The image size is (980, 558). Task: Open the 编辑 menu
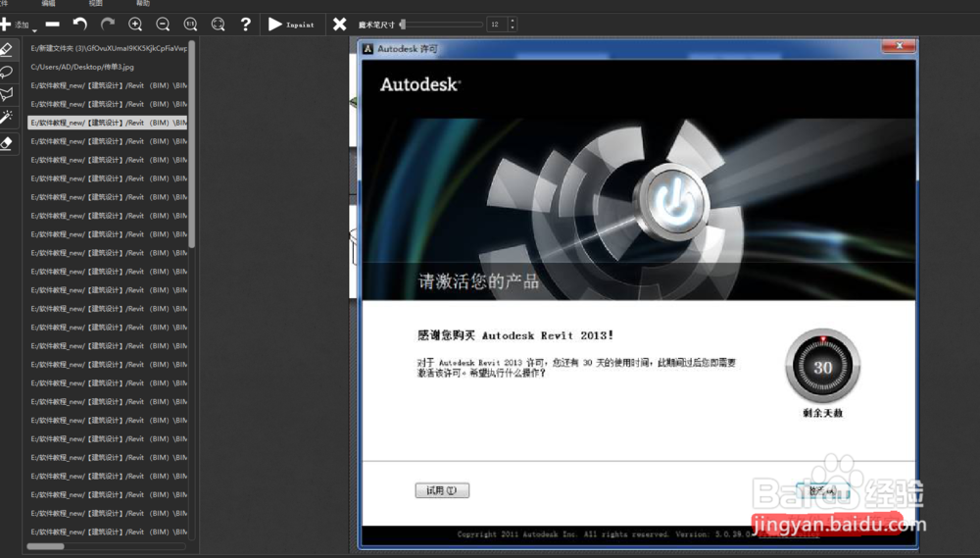click(48, 3)
